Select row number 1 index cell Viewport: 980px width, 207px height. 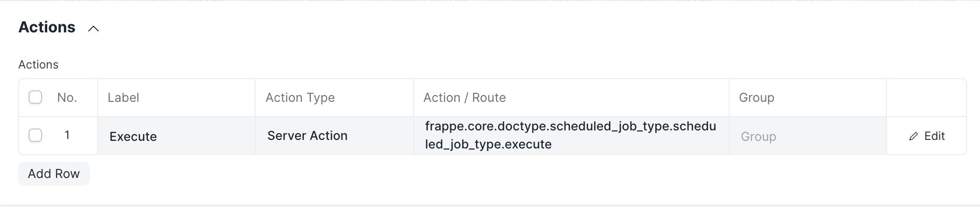point(67,136)
